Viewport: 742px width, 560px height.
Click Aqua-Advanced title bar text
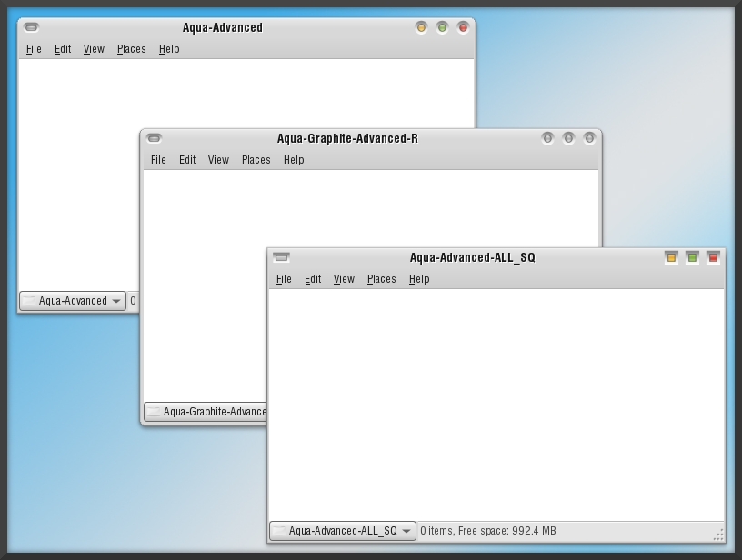[x=223, y=27]
